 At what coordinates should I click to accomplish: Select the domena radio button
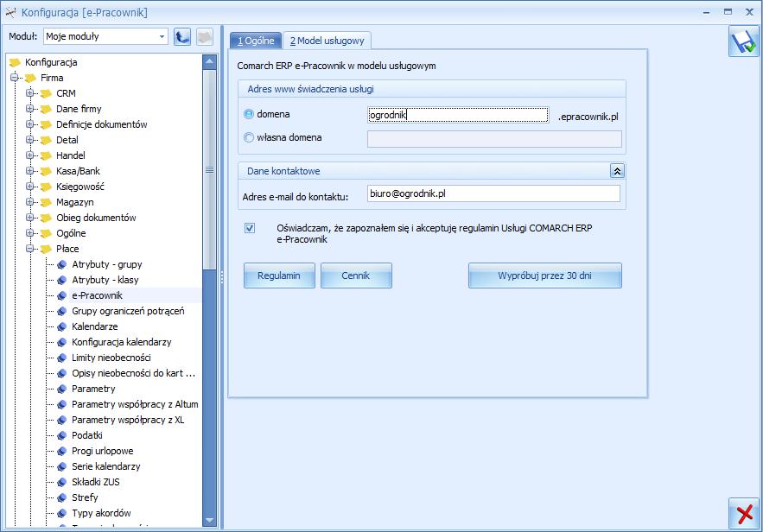[249, 114]
